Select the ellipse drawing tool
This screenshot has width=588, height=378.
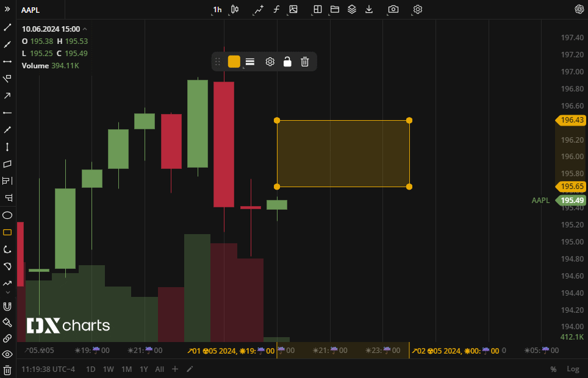pyautogui.click(x=7, y=215)
